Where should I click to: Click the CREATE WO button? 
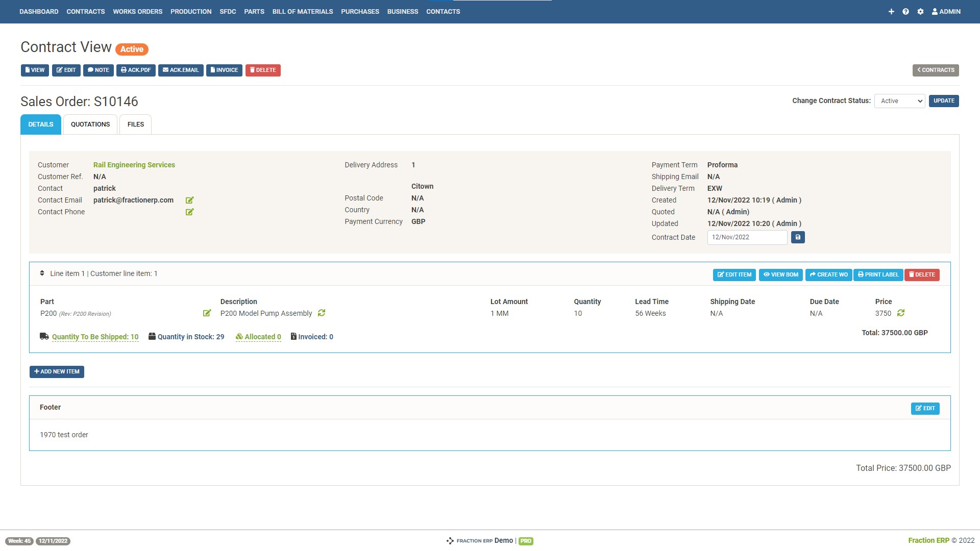tap(828, 274)
